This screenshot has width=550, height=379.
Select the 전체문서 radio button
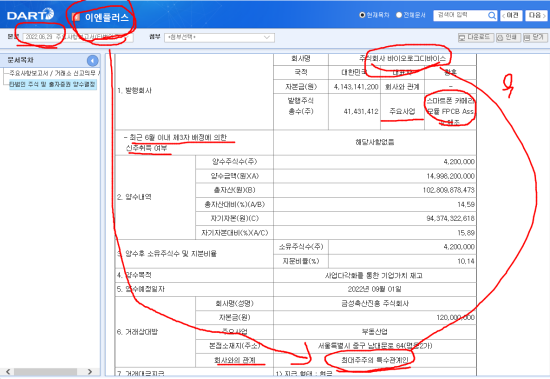point(399,15)
